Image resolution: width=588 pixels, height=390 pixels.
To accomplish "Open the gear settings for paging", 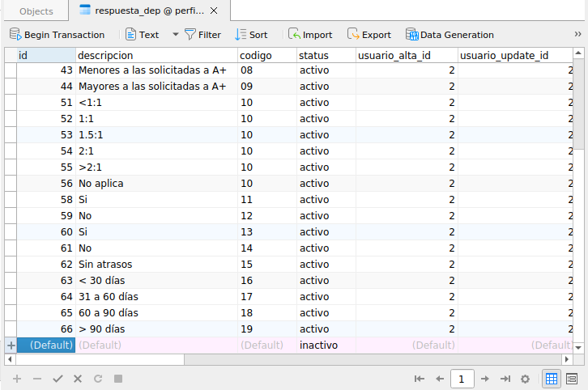I will 525,378.
